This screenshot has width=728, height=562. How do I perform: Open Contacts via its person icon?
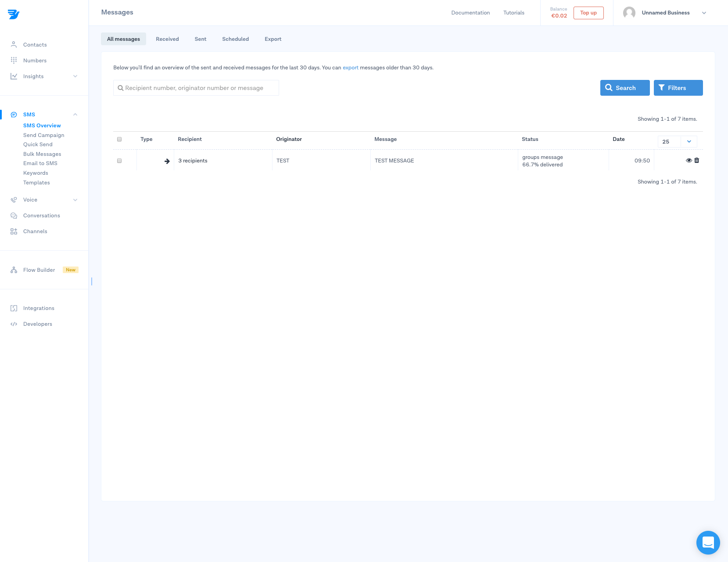(x=14, y=44)
